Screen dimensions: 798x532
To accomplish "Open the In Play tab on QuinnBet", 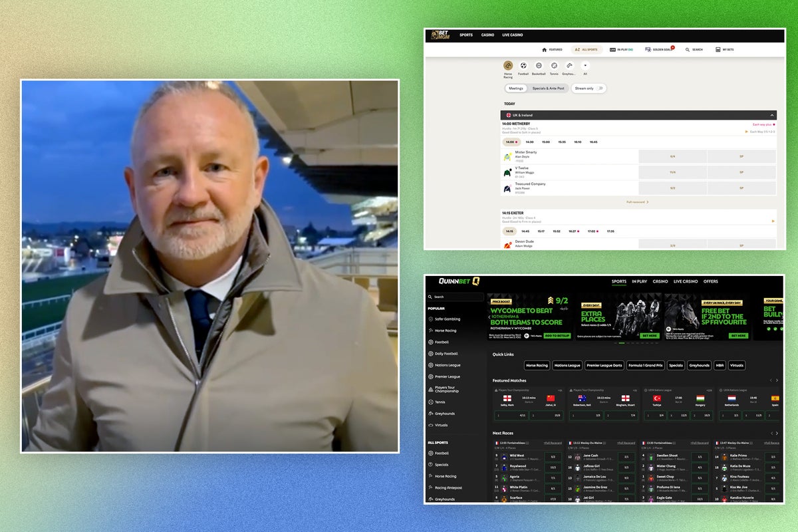I will coord(639,281).
